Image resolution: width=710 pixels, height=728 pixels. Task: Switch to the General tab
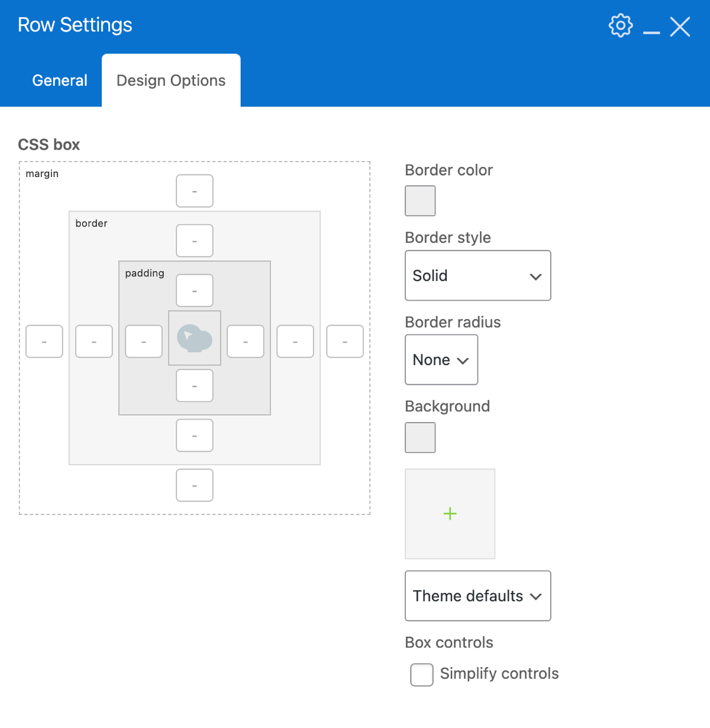(60, 80)
